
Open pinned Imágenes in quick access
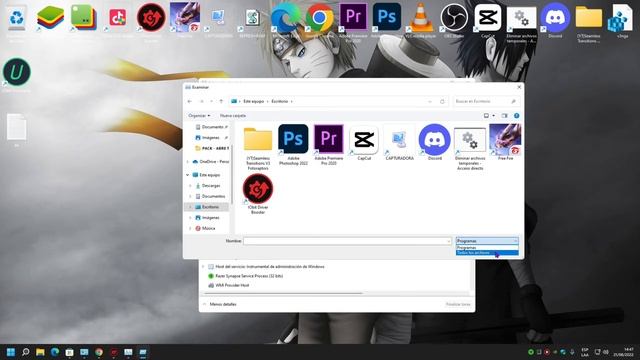(x=210, y=138)
